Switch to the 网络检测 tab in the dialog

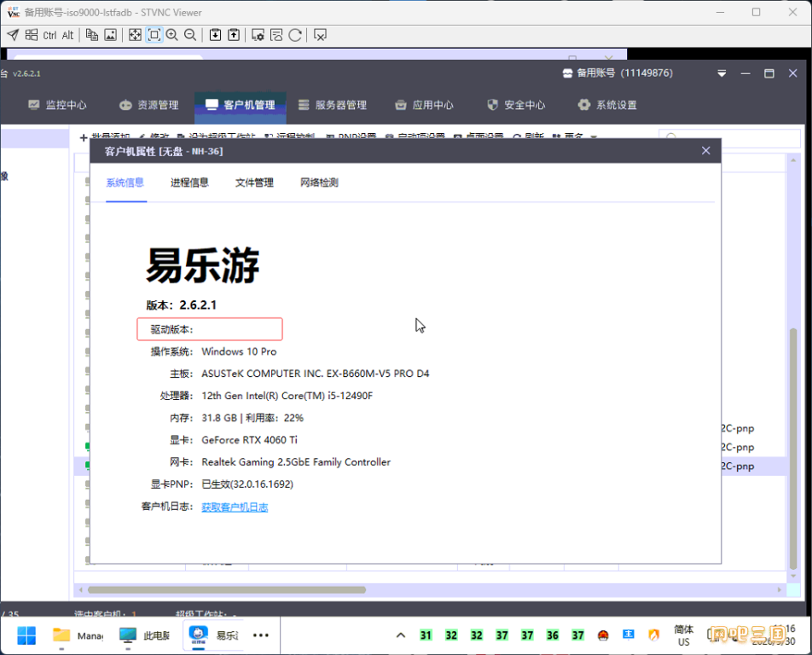[320, 183]
